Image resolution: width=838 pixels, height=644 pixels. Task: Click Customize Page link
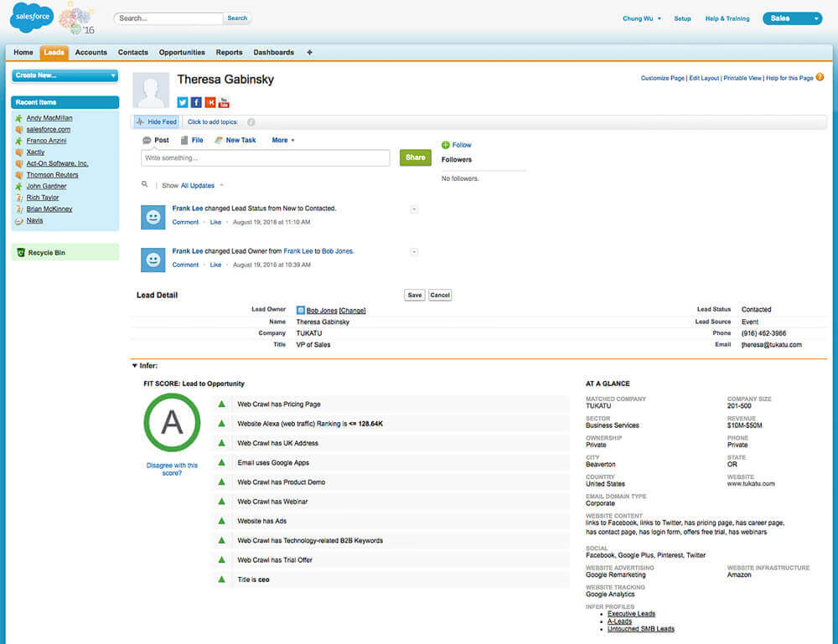tap(663, 78)
